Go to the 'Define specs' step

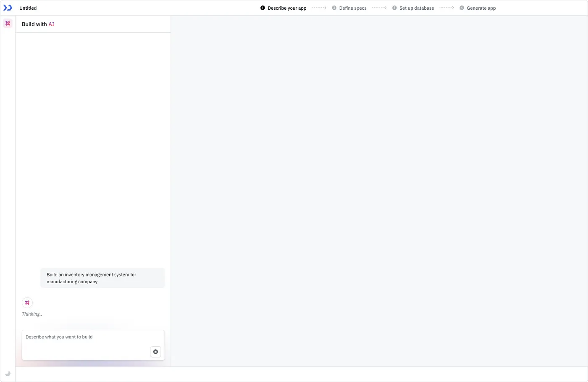coord(349,8)
